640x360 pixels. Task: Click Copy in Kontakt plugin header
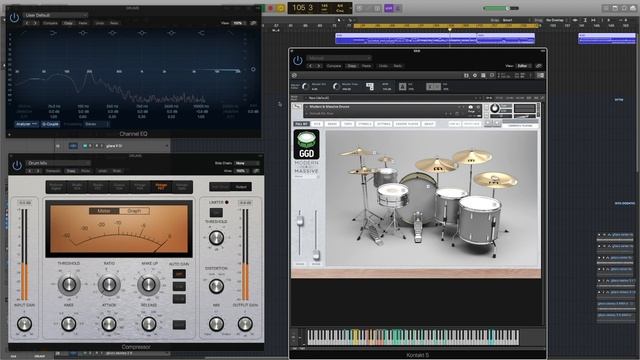tap(351, 66)
